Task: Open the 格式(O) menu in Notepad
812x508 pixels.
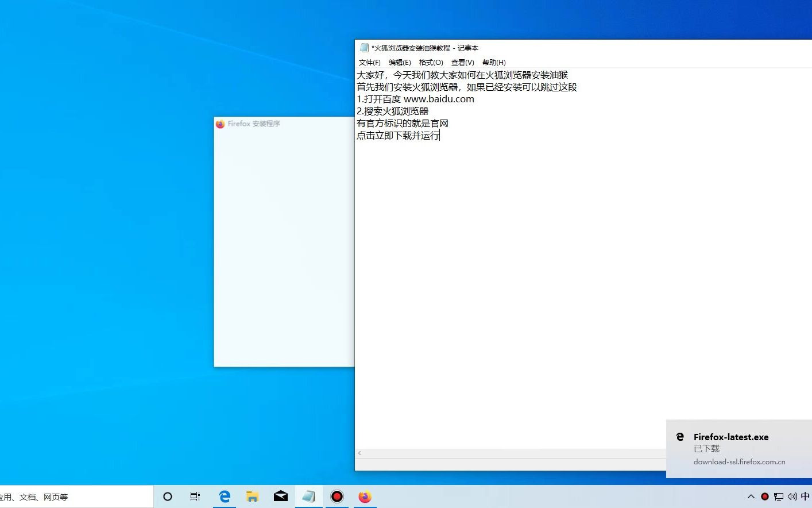Action: (x=431, y=63)
